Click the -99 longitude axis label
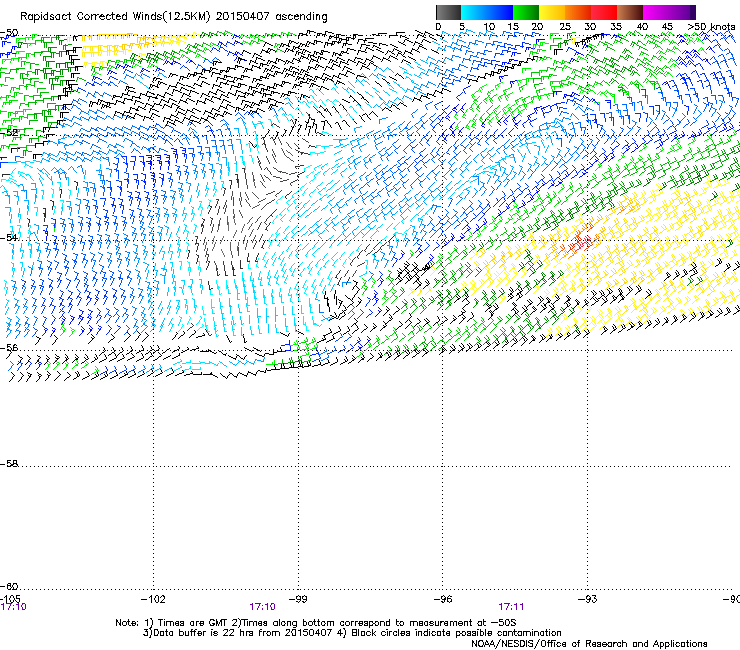This screenshot has width=740, height=650. 298,599
